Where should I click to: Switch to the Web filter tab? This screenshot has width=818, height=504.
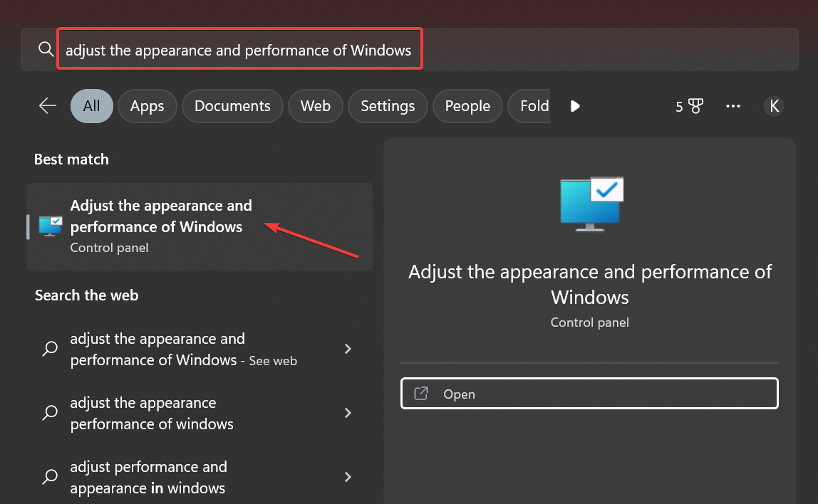tap(315, 106)
